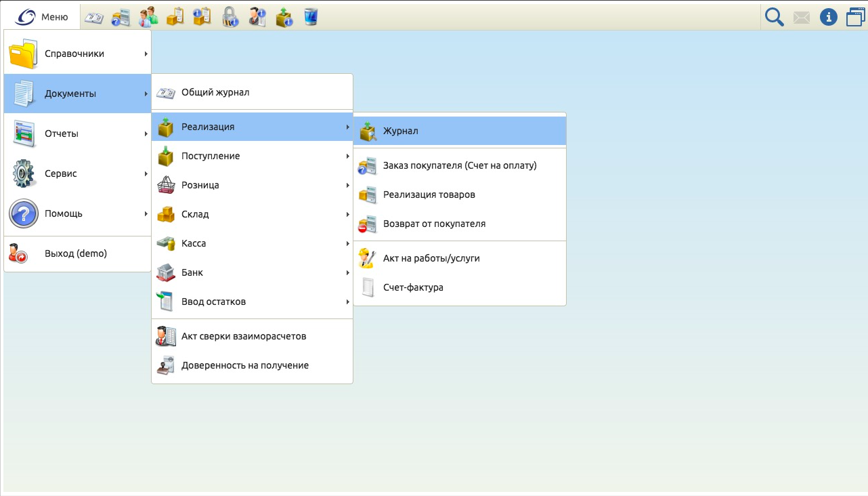Click the stamp icon beside Доверенность на получение
868x496 pixels.
(x=166, y=365)
